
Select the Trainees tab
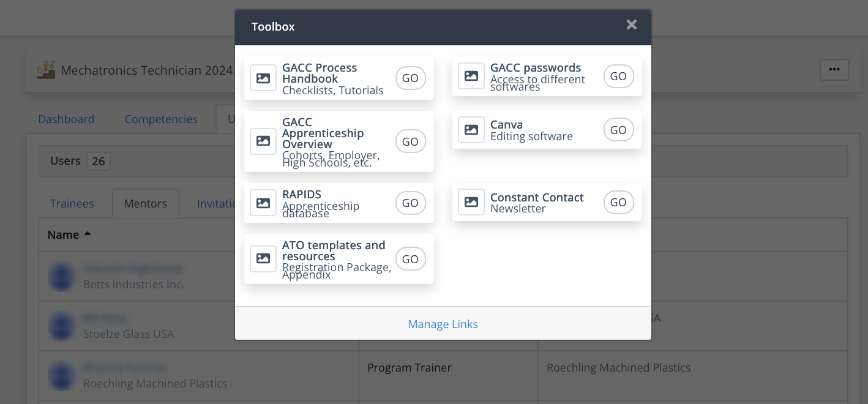point(72,203)
